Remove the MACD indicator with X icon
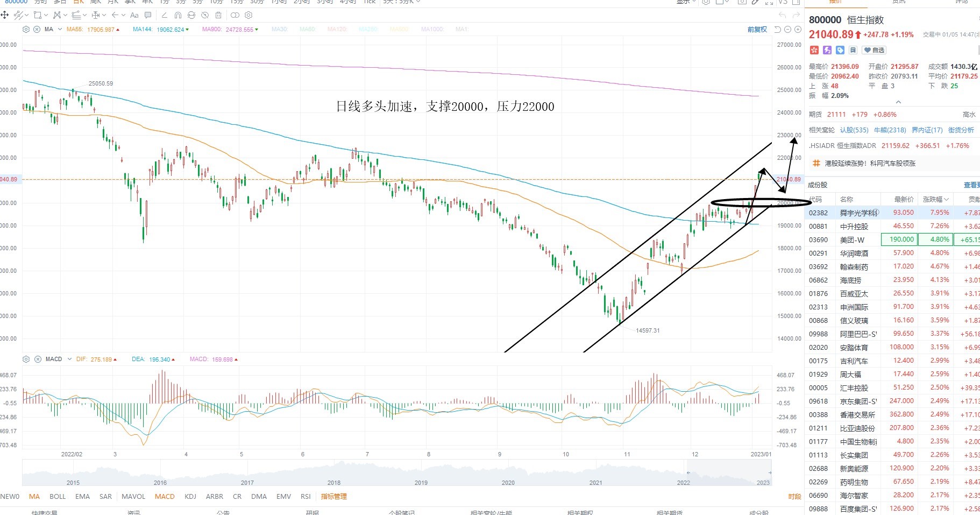The width and height of the screenshot is (980, 515). pyautogui.click(x=38, y=359)
